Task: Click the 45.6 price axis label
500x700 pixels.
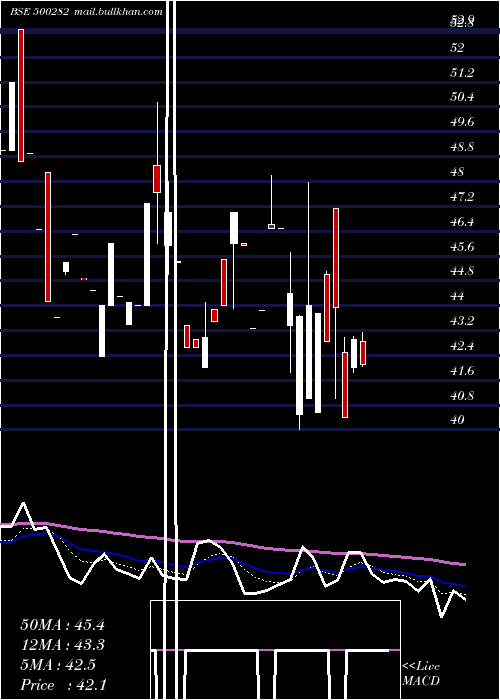Action: click(x=462, y=246)
